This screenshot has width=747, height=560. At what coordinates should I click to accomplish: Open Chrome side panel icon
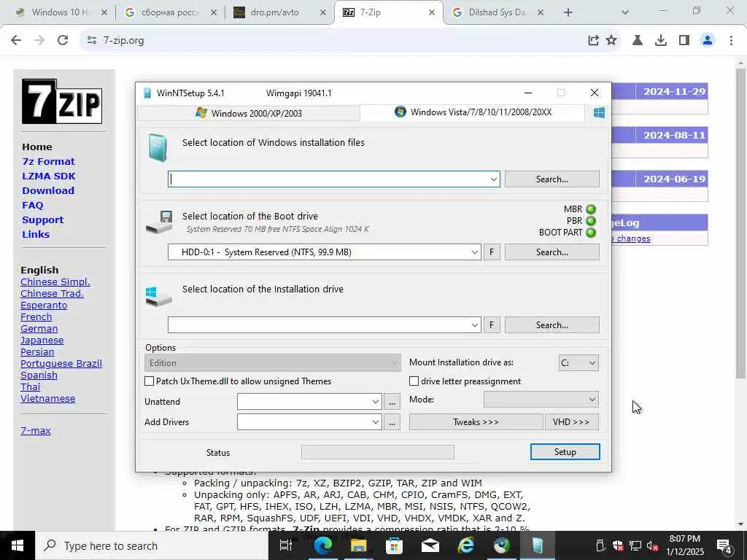(684, 41)
